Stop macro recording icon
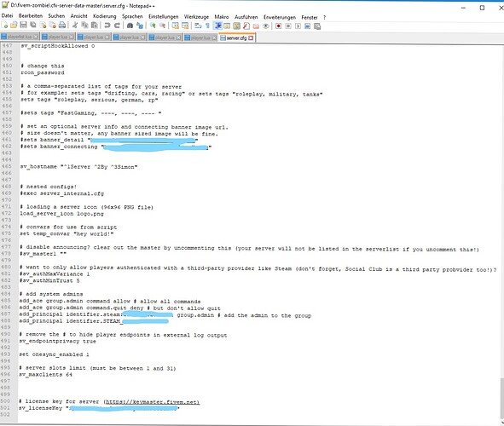The image size is (504, 426). [288, 26]
